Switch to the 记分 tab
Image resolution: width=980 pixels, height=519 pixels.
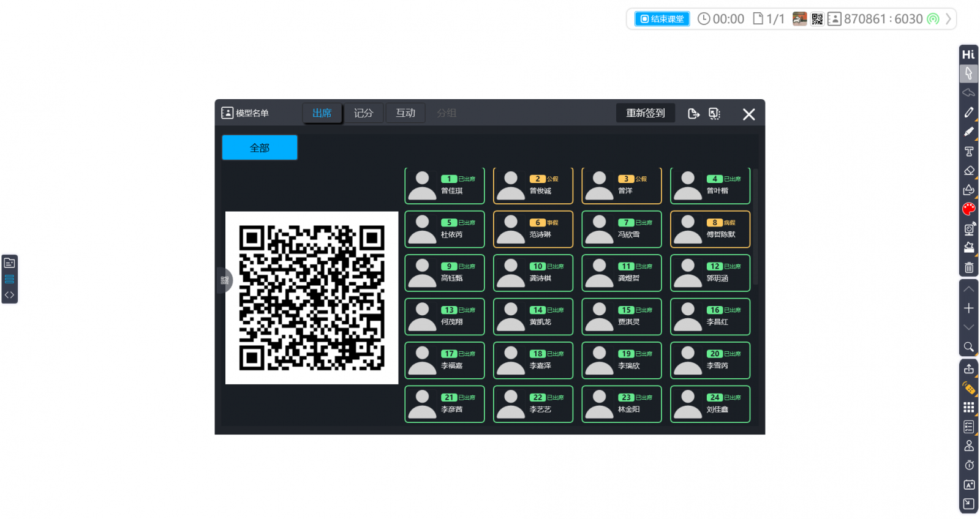coord(363,113)
